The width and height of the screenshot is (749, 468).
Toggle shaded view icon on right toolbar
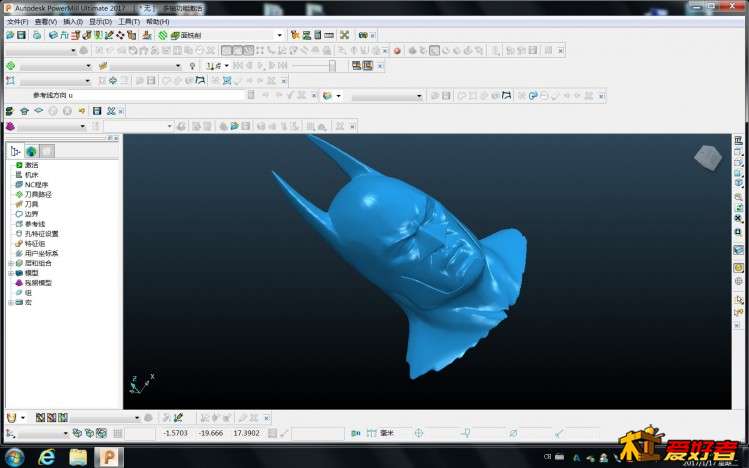(x=738, y=250)
